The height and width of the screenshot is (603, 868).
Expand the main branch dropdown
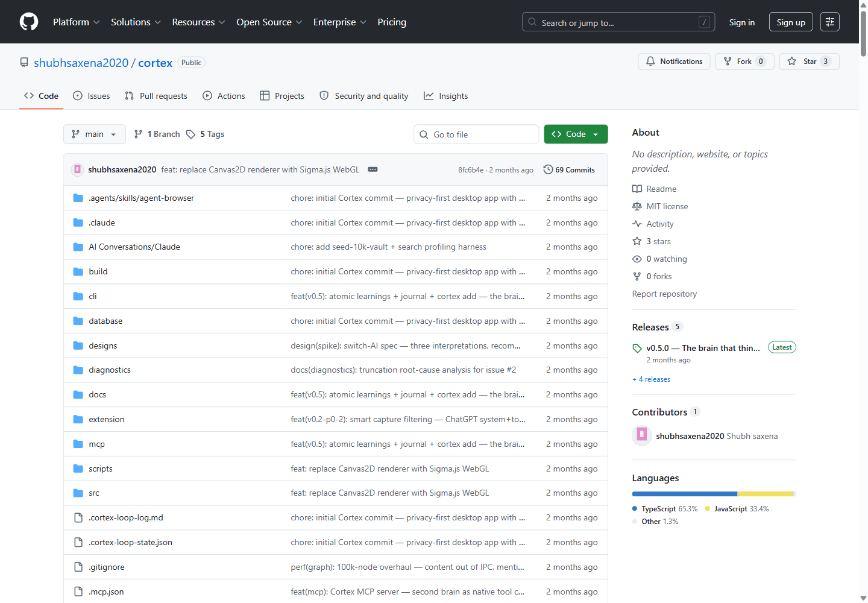coord(95,134)
